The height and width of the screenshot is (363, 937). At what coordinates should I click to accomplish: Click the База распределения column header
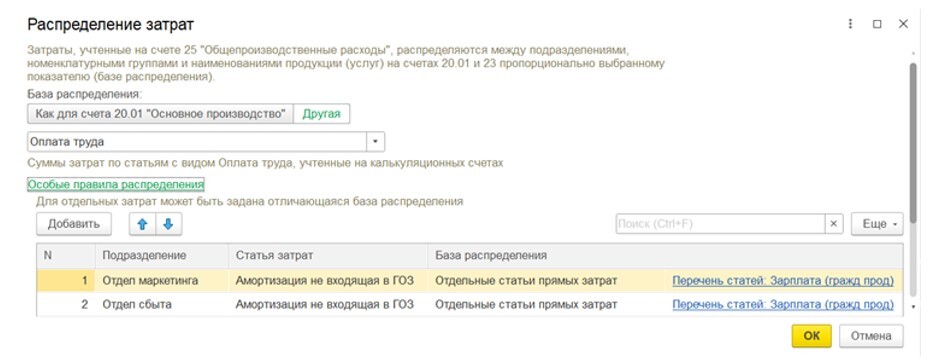pos(666,255)
